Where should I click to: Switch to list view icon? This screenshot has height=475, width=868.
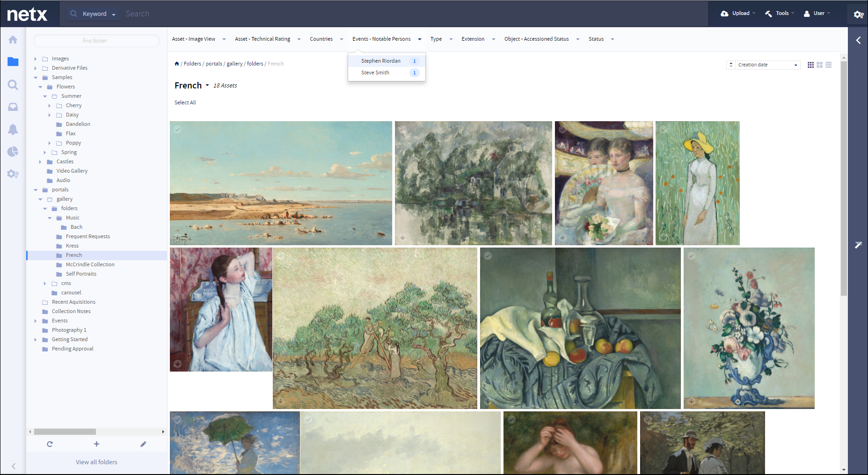point(829,65)
